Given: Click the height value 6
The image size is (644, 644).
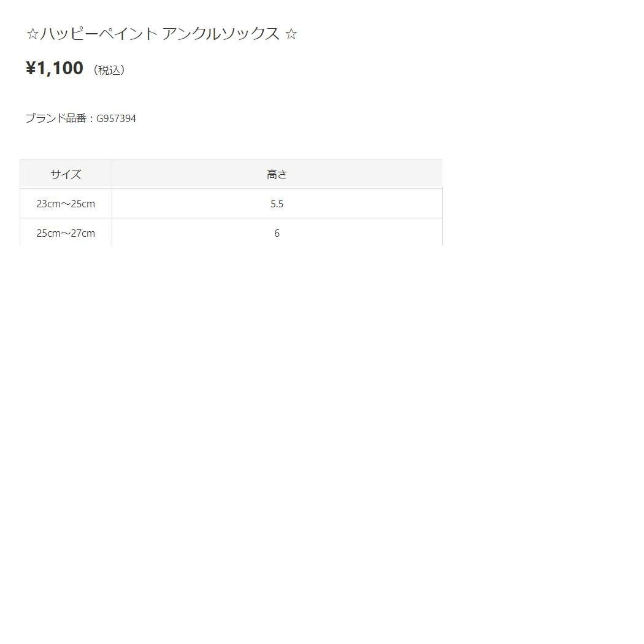Looking at the screenshot, I should pyautogui.click(x=277, y=233).
